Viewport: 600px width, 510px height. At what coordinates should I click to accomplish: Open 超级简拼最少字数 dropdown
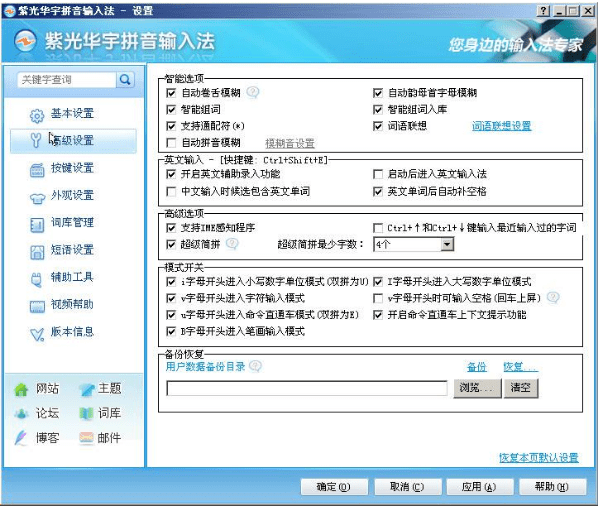447,244
